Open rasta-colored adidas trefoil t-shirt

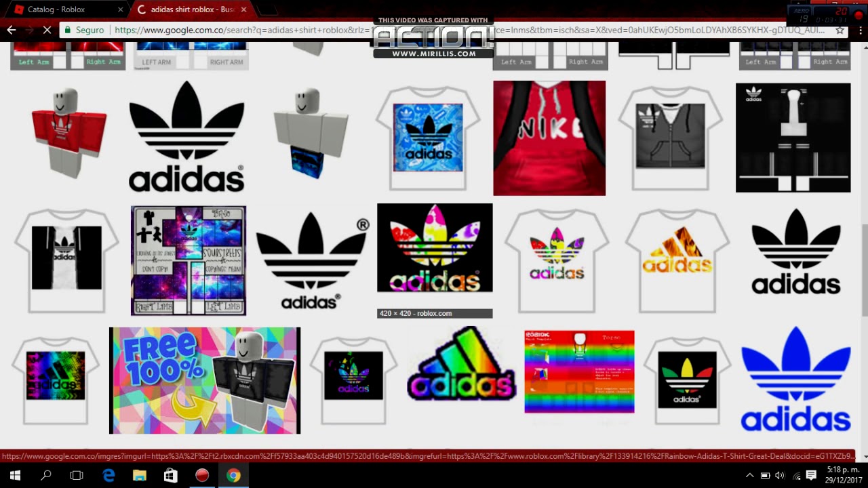coord(687,380)
